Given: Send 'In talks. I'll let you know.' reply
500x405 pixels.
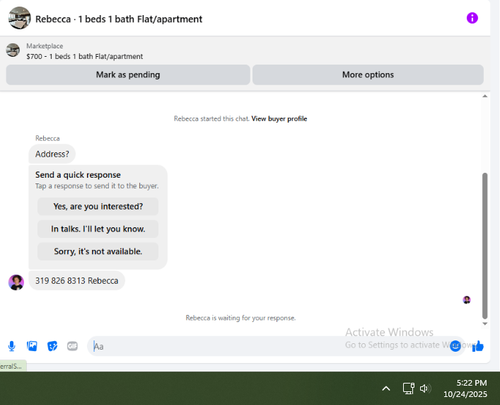Looking at the screenshot, I should (x=98, y=229).
